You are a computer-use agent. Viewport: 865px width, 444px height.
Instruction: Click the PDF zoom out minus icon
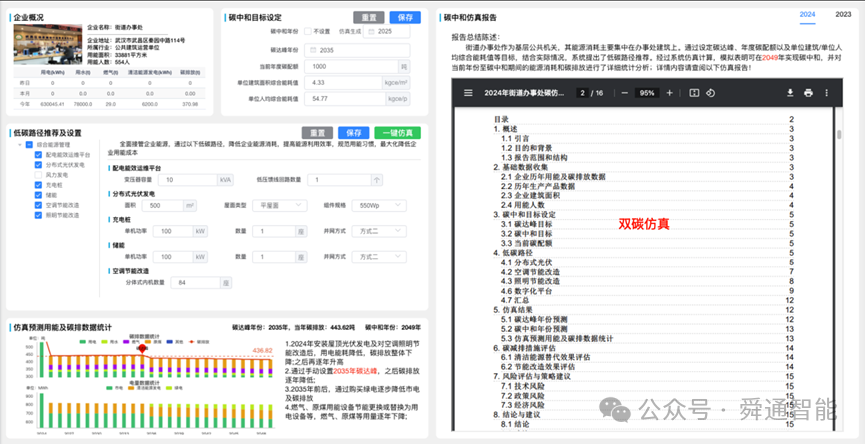(x=624, y=93)
